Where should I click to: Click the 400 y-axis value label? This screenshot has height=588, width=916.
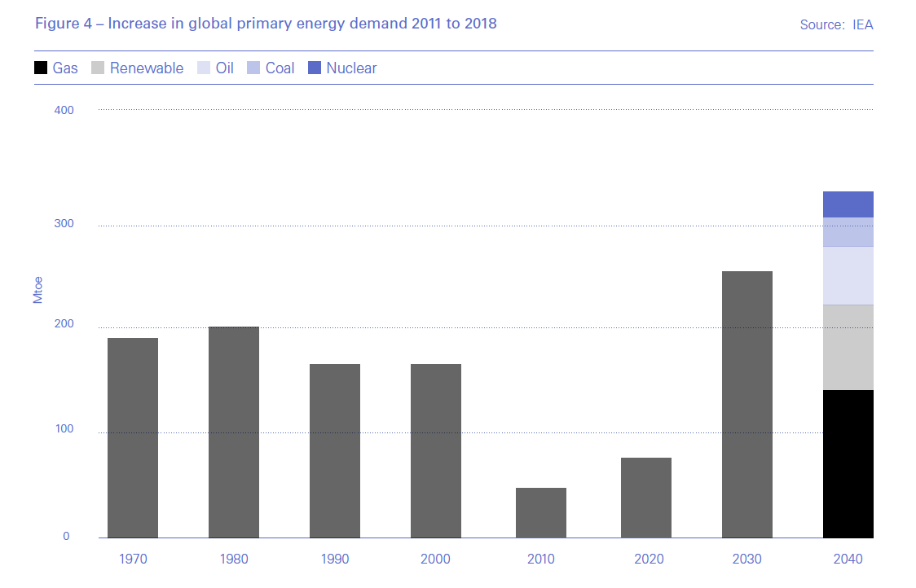point(63,110)
